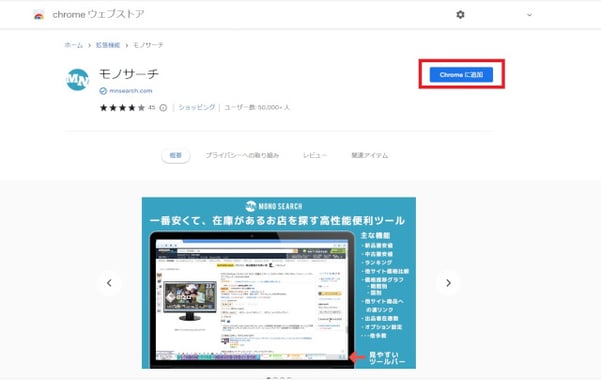Select the 概要 tab
Image resolution: width=601 pixels, height=380 pixels.
coord(176,155)
